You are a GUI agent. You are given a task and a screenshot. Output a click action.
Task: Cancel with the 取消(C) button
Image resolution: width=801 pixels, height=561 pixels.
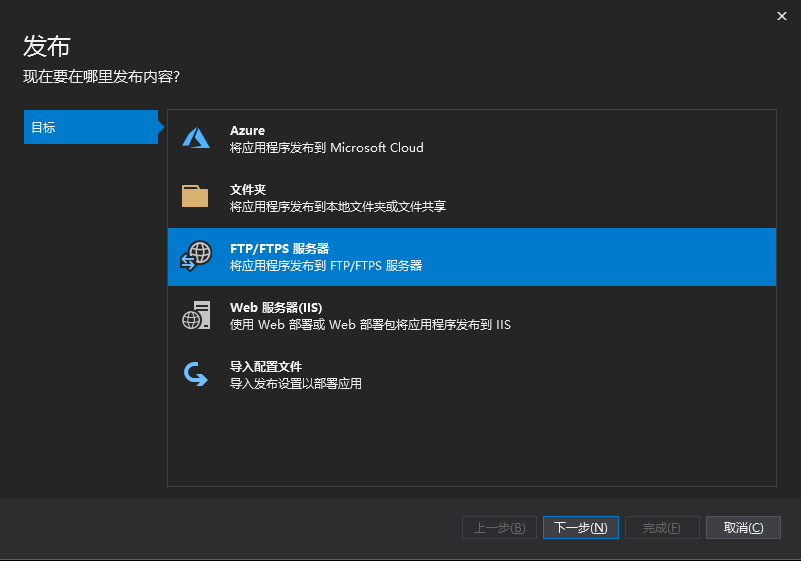tap(743, 527)
